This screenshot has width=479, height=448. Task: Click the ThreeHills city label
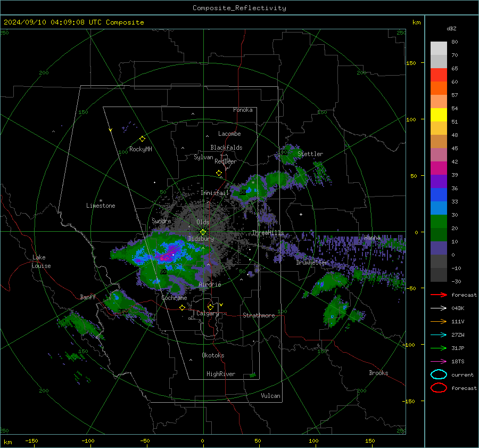(268, 233)
